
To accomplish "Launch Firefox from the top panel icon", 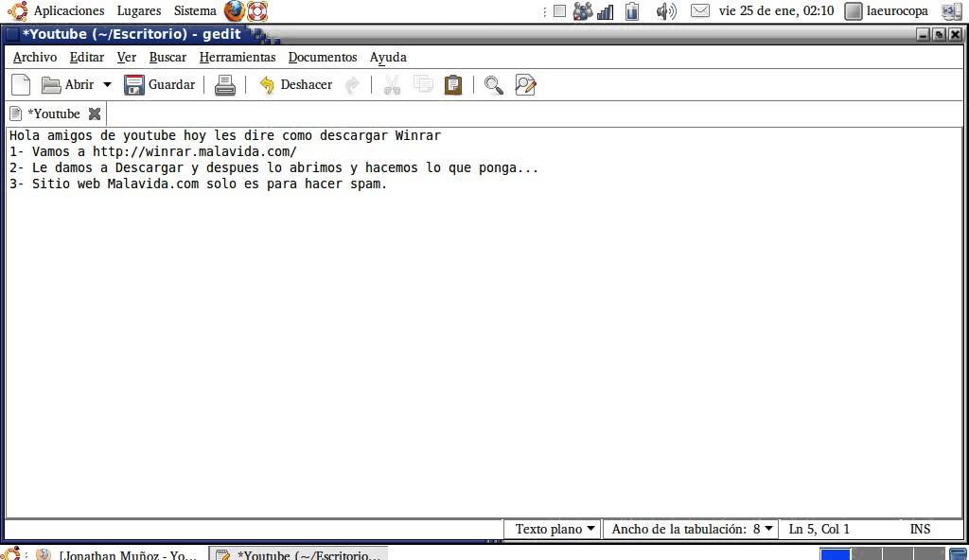I will (x=235, y=10).
